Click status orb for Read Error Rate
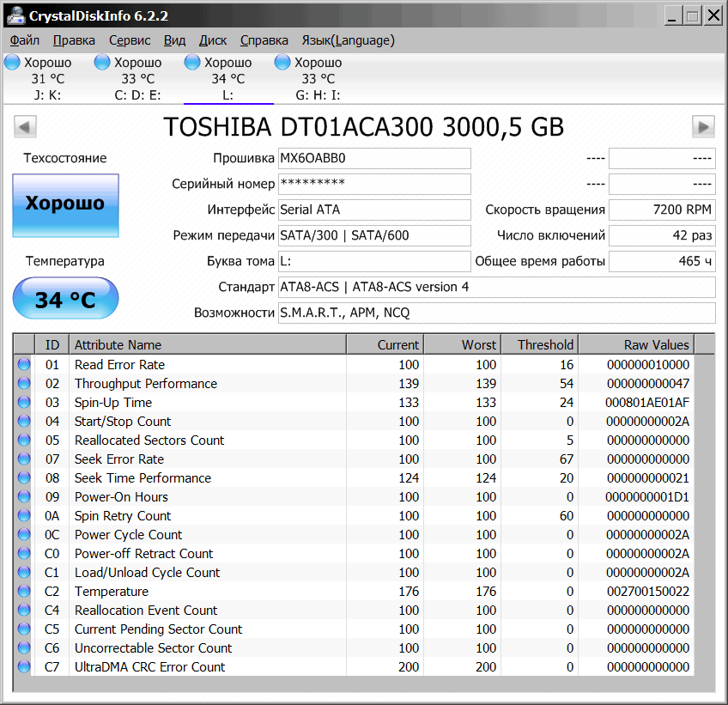The width and height of the screenshot is (728, 705). pyautogui.click(x=23, y=365)
